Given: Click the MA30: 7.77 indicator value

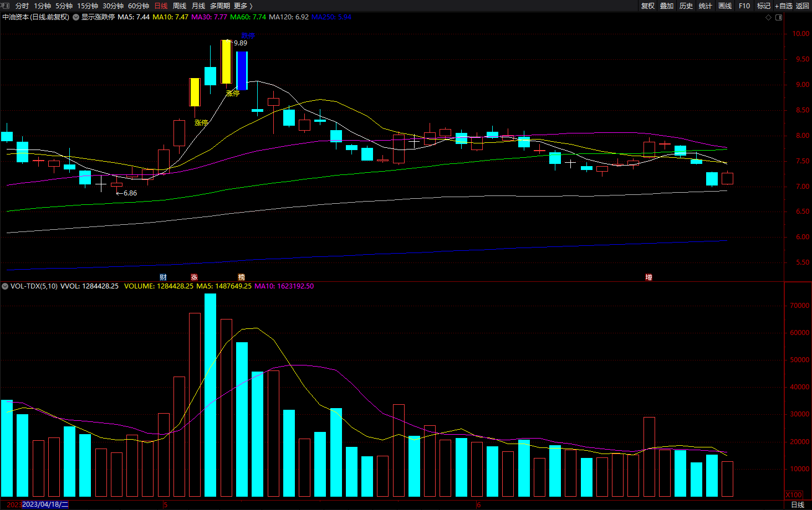Looking at the screenshot, I should 209,17.
